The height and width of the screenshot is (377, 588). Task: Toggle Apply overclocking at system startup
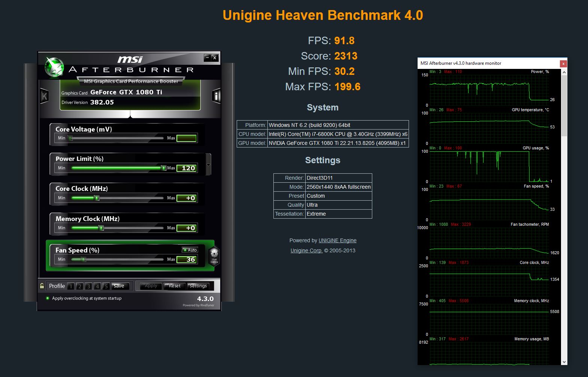[48, 298]
